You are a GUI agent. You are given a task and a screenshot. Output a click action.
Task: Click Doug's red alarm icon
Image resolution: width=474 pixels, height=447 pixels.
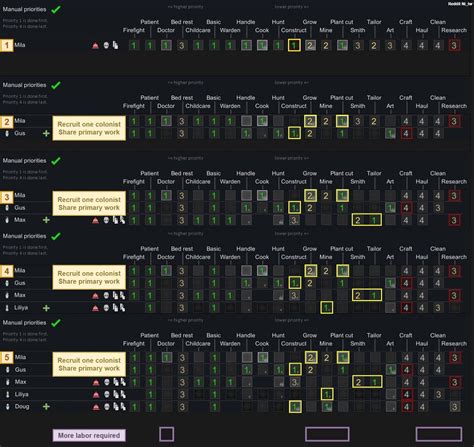tap(96, 407)
